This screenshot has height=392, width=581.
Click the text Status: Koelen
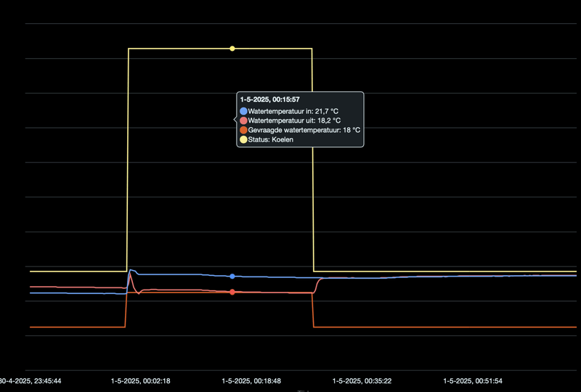(x=270, y=139)
